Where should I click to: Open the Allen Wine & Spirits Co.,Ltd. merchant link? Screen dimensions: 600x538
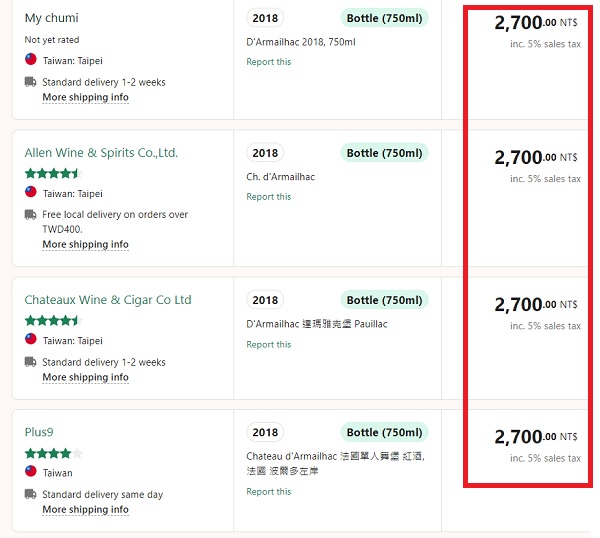tap(101, 153)
